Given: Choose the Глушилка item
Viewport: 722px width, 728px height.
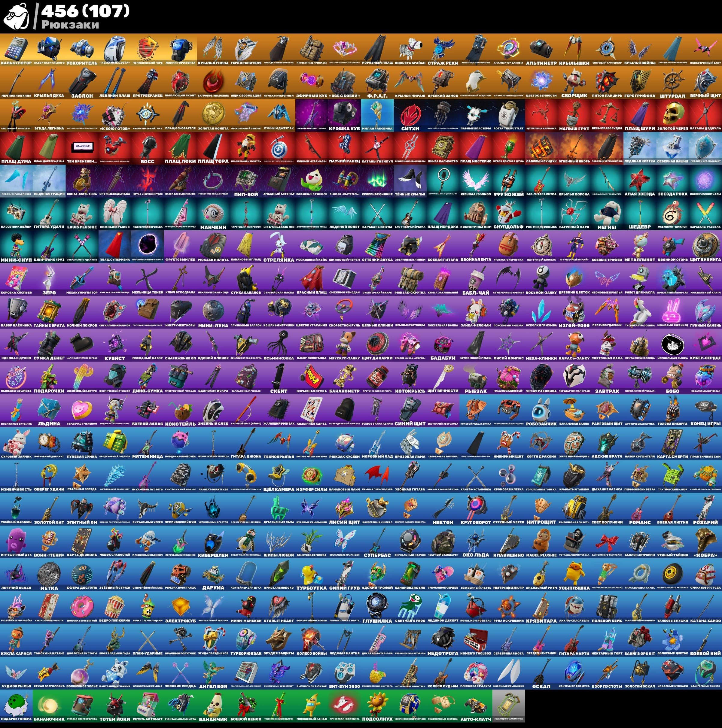Looking at the screenshot, I should tap(377, 608).
